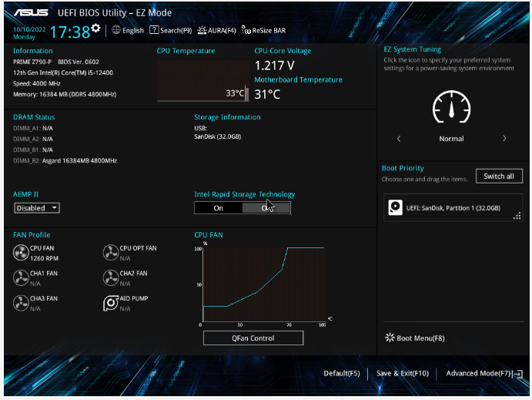The image size is (532, 400).
Task: Click the ASUS logo
Action: [x=31, y=12]
